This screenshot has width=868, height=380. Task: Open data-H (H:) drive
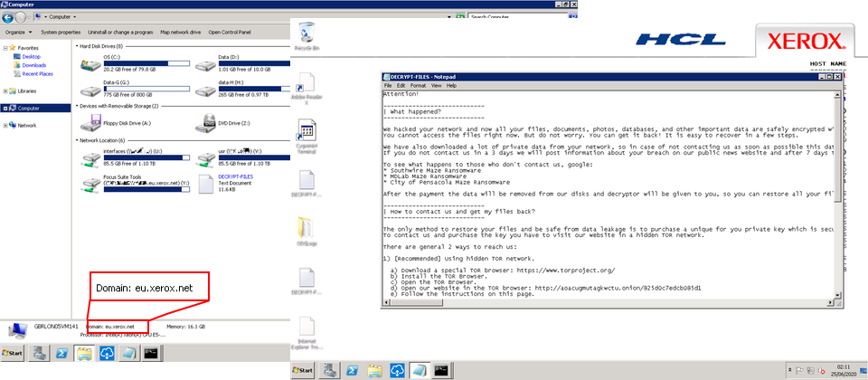(x=242, y=90)
